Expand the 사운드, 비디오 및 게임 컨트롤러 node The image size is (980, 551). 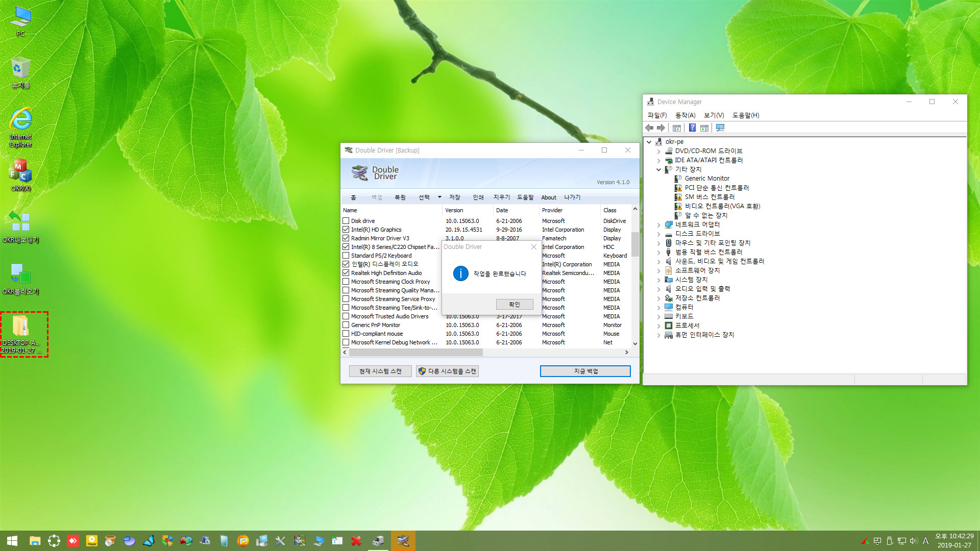click(x=658, y=261)
